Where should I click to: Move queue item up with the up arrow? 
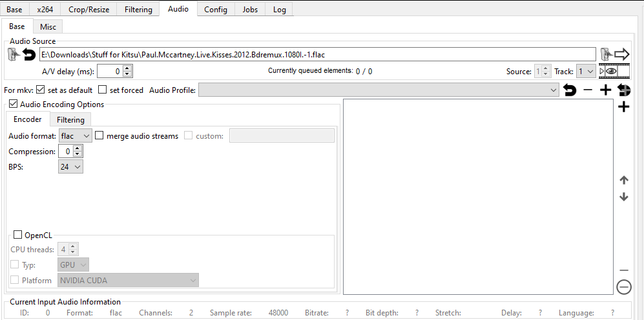coord(623,180)
